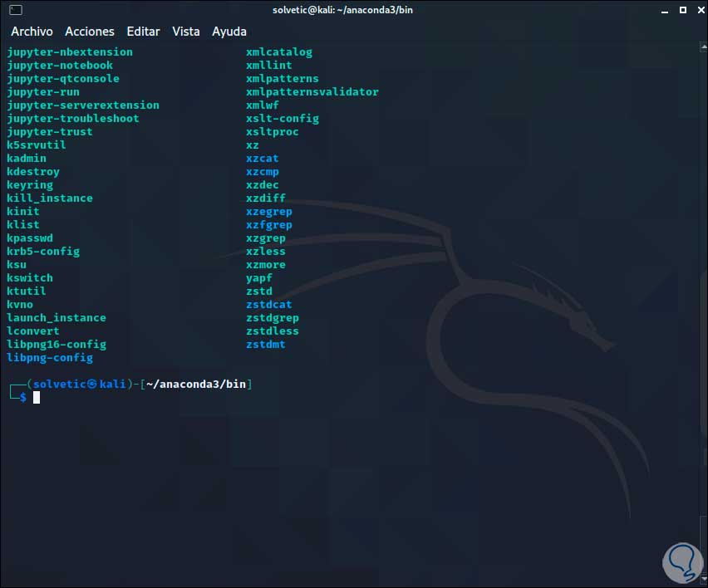Click the scrollbar down arrow
Viewport: 708px width, 588px height.
(x=704, y=579)
